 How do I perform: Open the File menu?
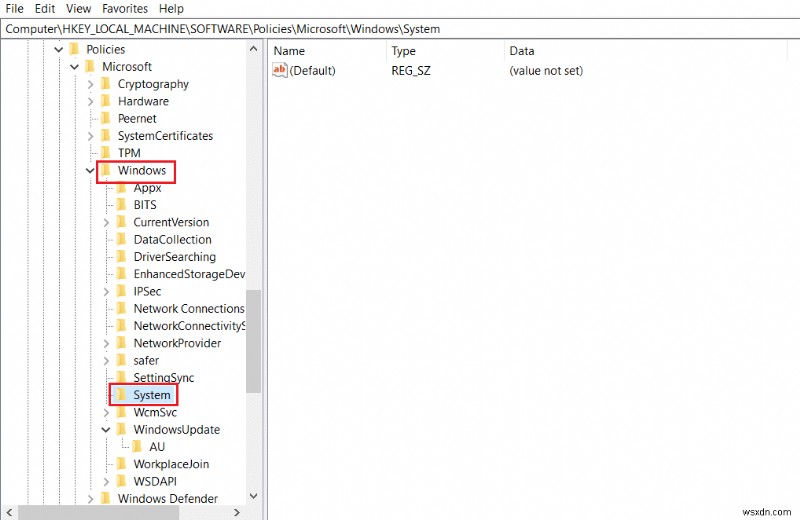14,9
